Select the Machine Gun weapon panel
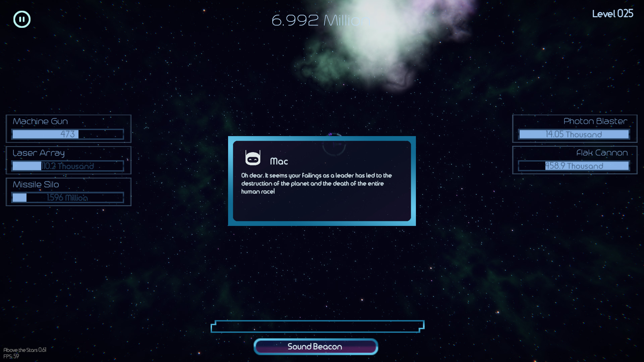The width and height of the screenshot is (644, 362). point(68,128)
